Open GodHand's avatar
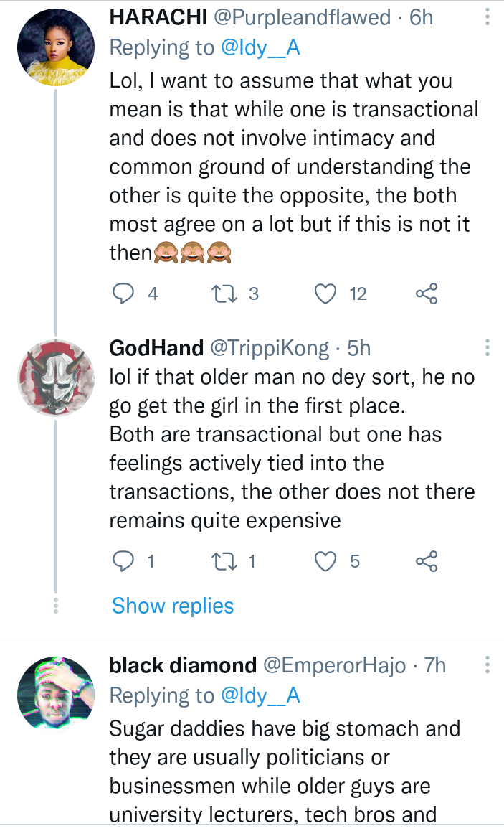504x831 pixels. 55,377
